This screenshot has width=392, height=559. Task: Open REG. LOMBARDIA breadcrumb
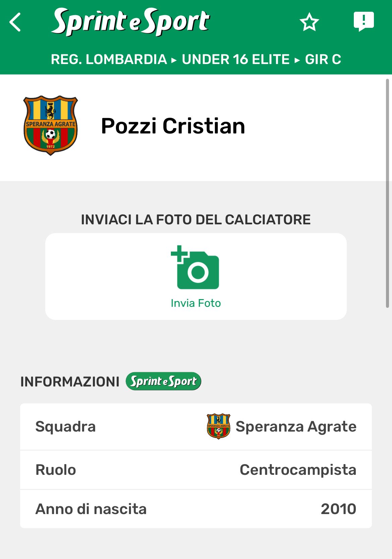coord(109,59)
